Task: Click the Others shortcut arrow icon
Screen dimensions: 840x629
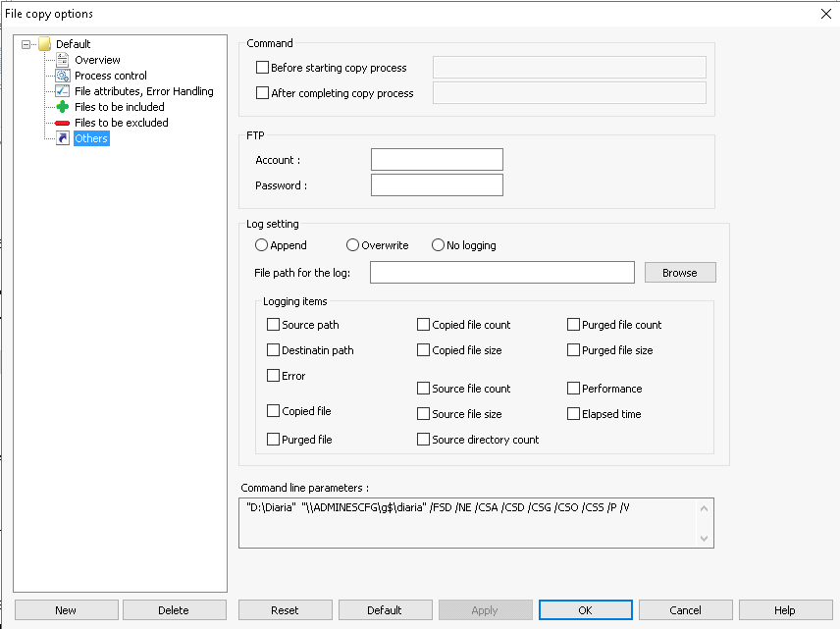Action: [63, 138]
